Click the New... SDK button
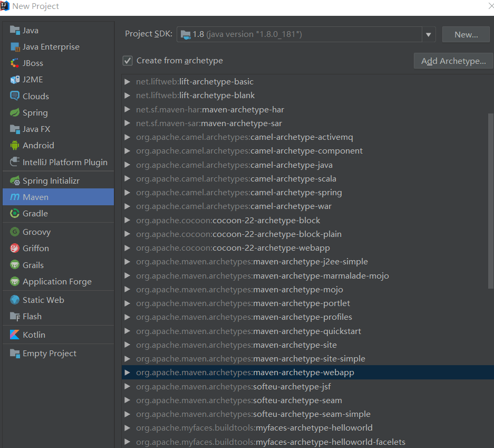 click(x=466, y=34)
